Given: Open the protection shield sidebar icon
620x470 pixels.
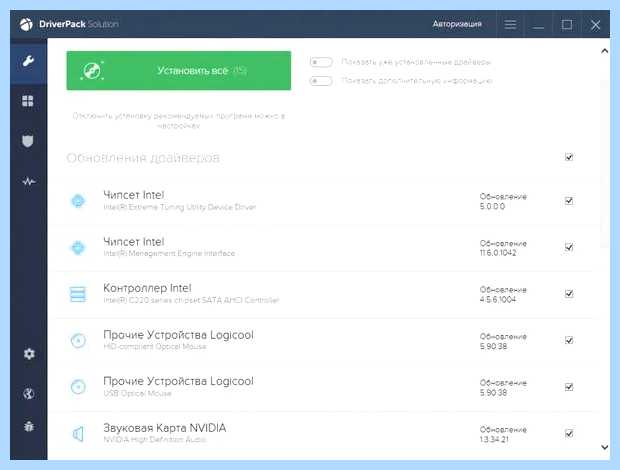Looking at the screenshot, I should [x=28, y=141].
